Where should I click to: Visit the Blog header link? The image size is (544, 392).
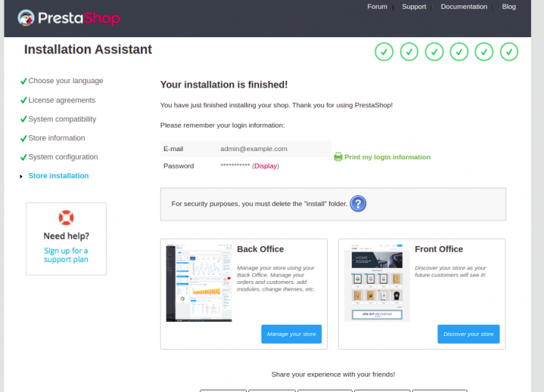tap(508, 7)
